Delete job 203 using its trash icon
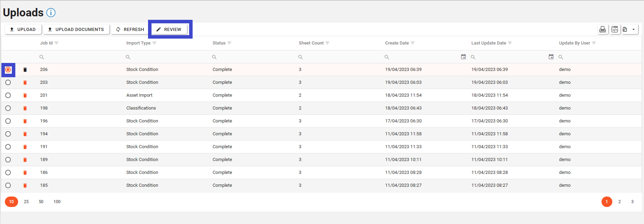Screen dimensions: 644x224 click(25, 83)
